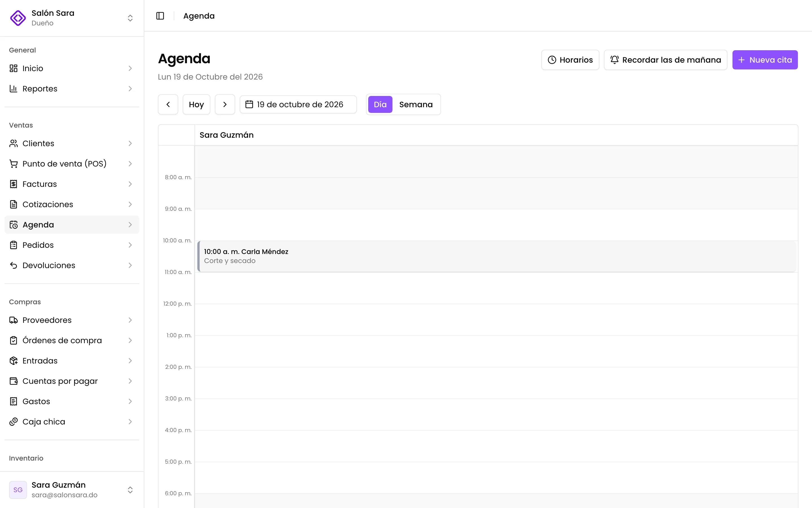Expand the Clientes chevron
Screen dimensions: 812x508
pyautogui.click(x=130, y=143)
